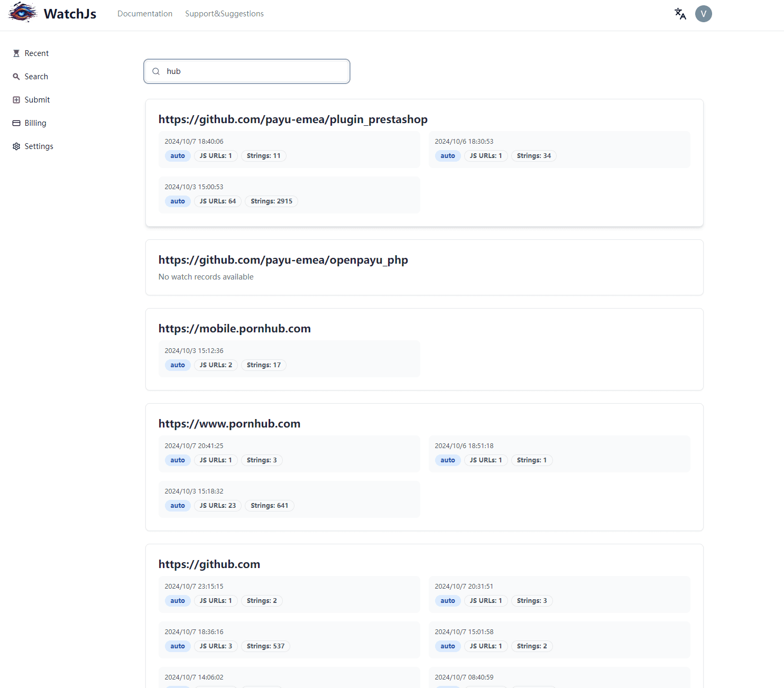Image resolution: width=784 pixels, height=688 pixels.
Task: Open the watch record dated 2024/10/7 18:40:06
Action: 289,150
